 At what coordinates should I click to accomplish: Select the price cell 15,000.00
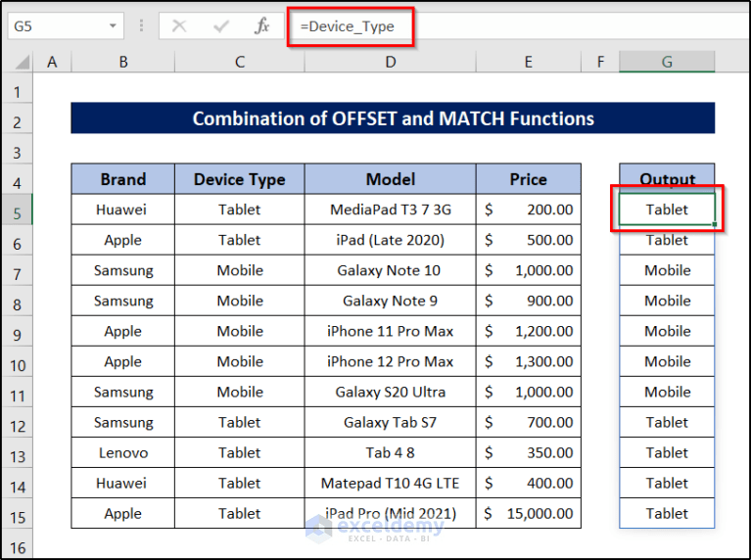coord(529,514)
